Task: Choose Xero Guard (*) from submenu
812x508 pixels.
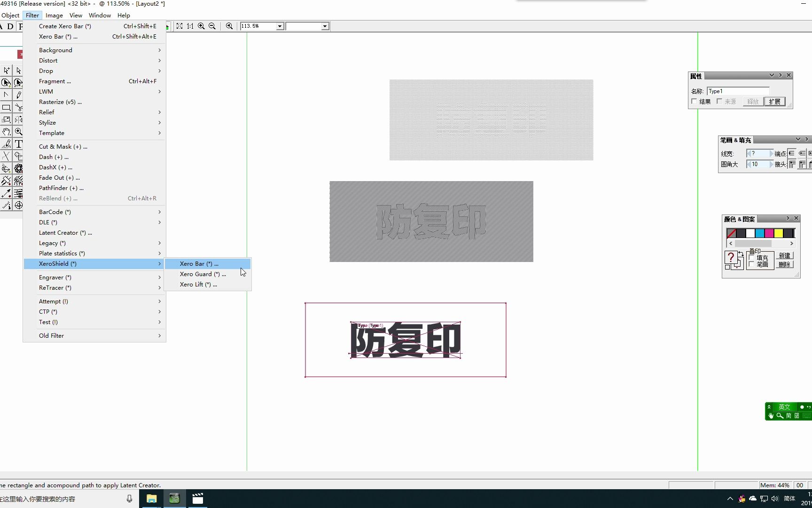Action: [208, 274]
